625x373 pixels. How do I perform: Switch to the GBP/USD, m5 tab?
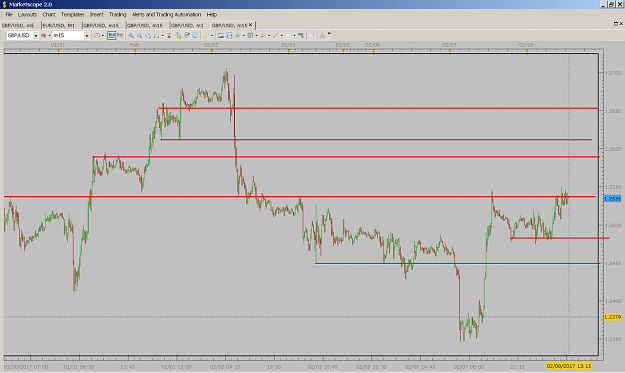[x=18, y=25]
